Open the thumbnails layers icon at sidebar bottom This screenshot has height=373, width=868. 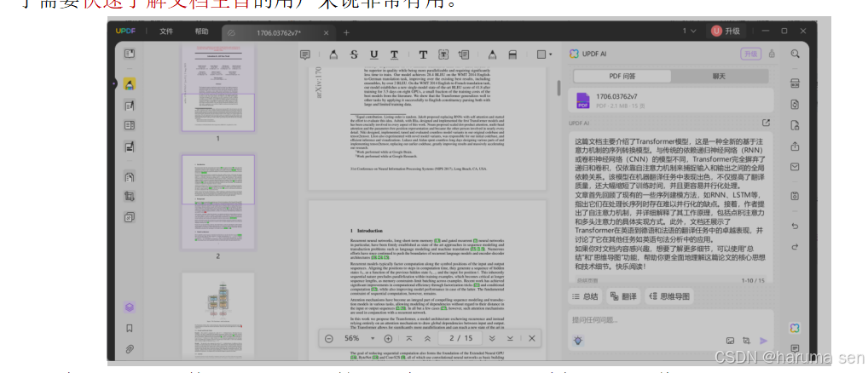[130, 307]
